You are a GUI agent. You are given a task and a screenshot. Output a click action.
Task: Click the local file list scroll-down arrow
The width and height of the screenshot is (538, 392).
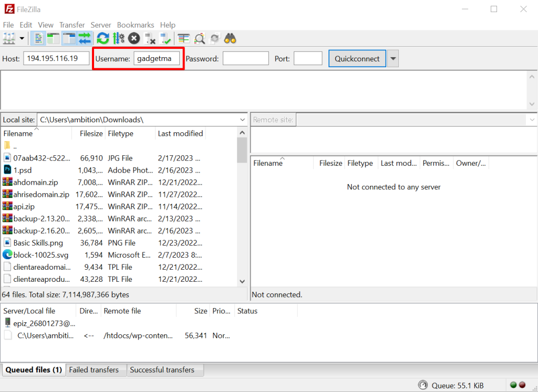[x=242, y=281]
